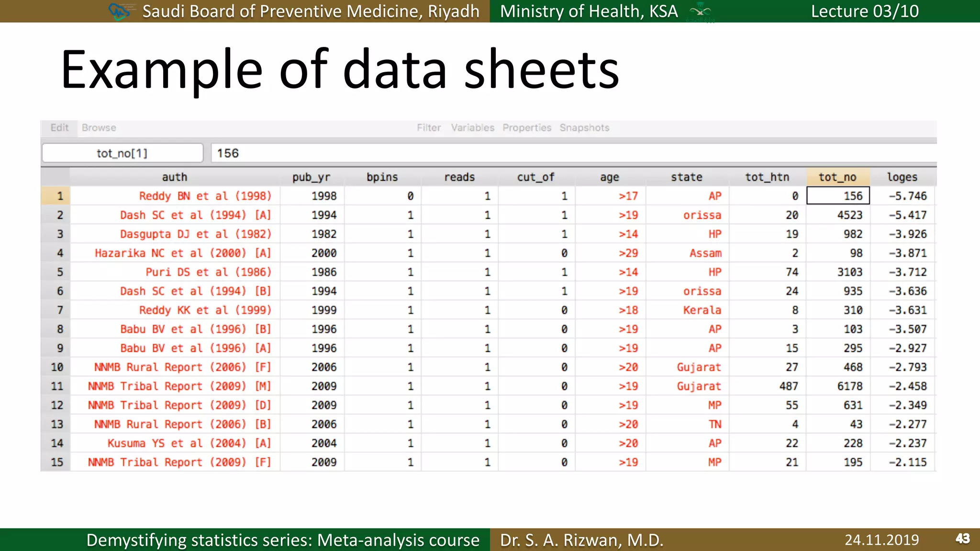Open the Variables panel
Screen dimensions: 980x551
(x=472, y=128)
